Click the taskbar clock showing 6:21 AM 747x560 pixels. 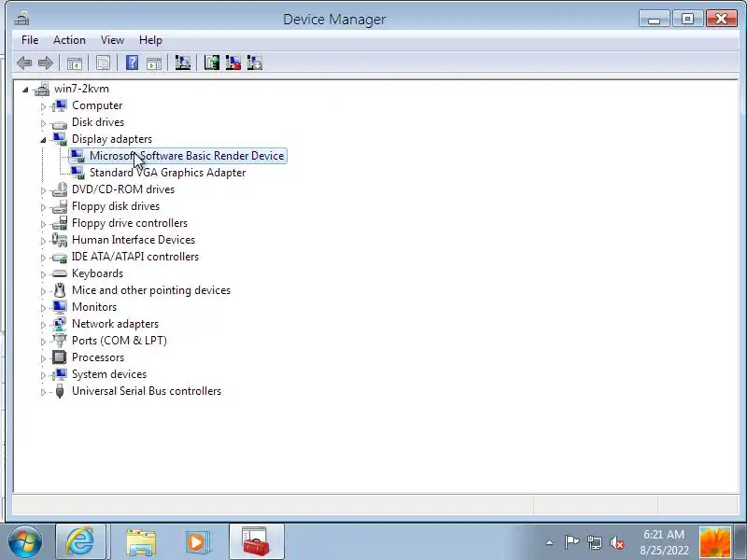tap(664, 542)
